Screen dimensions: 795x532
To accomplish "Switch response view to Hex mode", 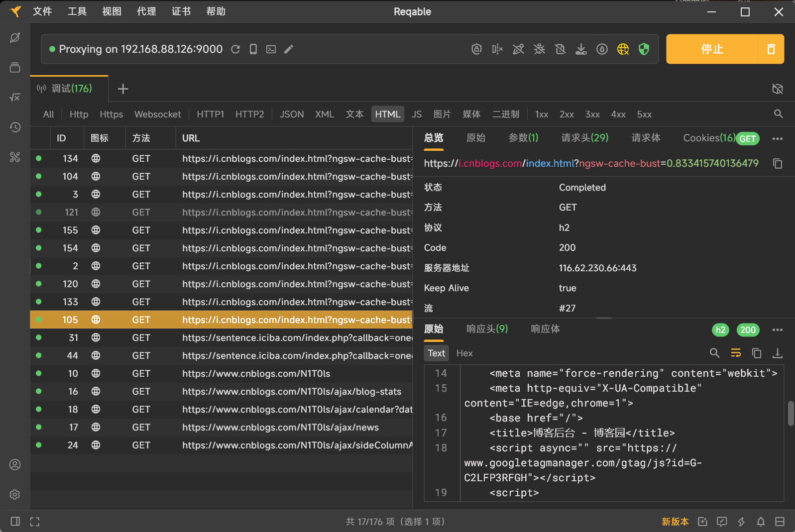I will tap(464, 353).
